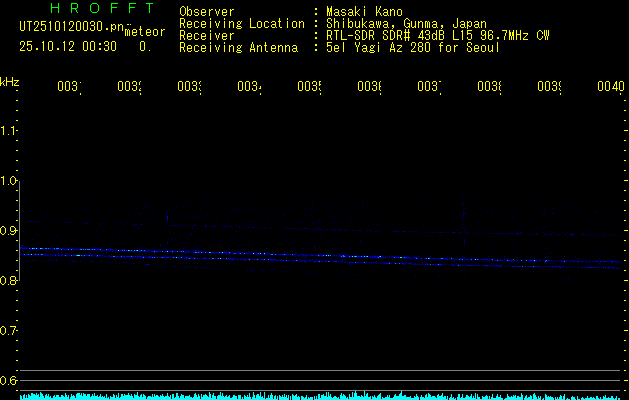Image resolution: width=629 pixels, height=400 pixels.
Task: Click the 0.6 frequency axis label
Action: point(10,381)
